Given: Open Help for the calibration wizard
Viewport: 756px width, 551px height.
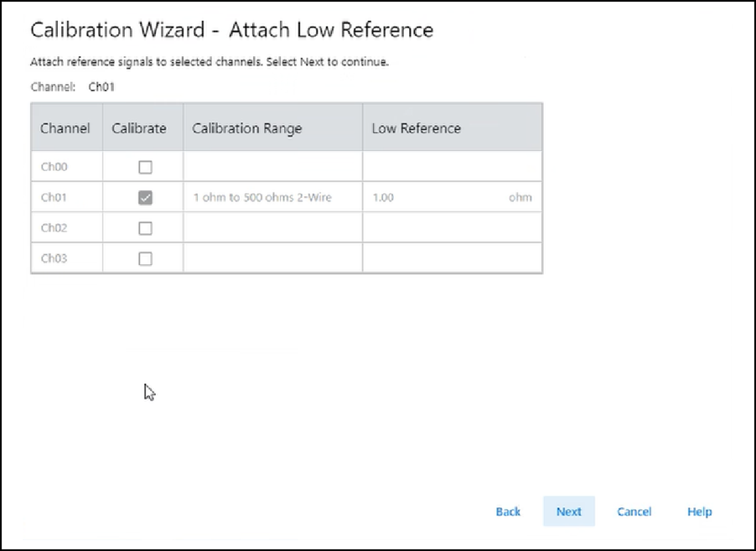Looking at the screenshot, I should (x=699, y=512).
